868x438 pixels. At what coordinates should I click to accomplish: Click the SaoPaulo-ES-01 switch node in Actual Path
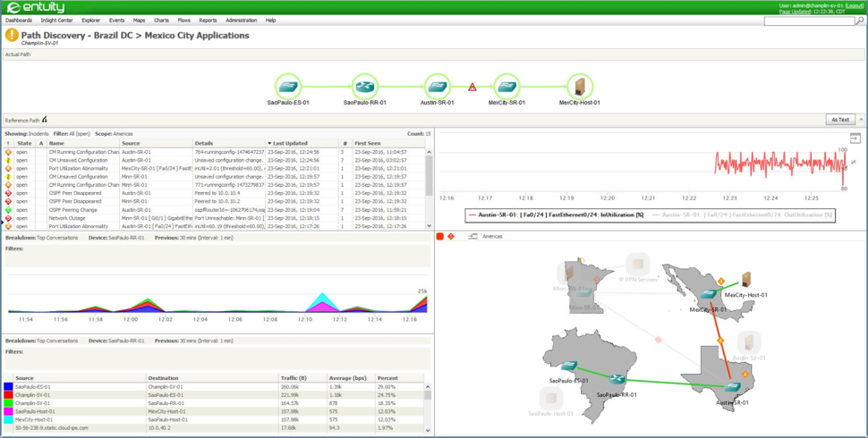(x=288, y=87)
